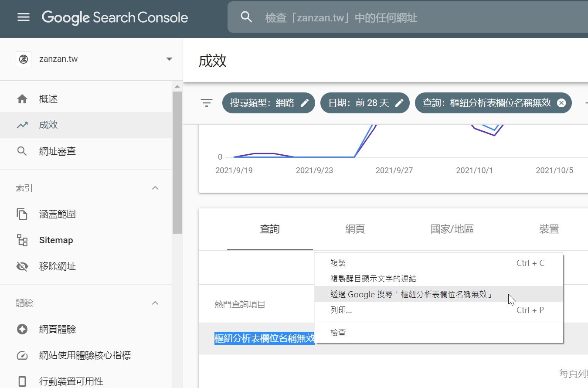The height and width of the screenshot is (388, 588).
Task: Choose 複製醒目顯示文字的連結 menu item
Action: 438,279
